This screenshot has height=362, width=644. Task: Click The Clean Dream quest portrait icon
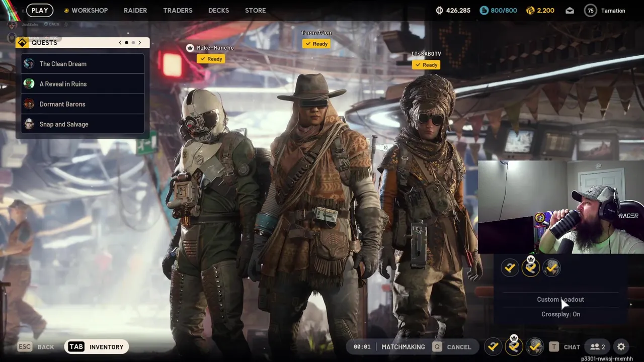pos(29,64)
